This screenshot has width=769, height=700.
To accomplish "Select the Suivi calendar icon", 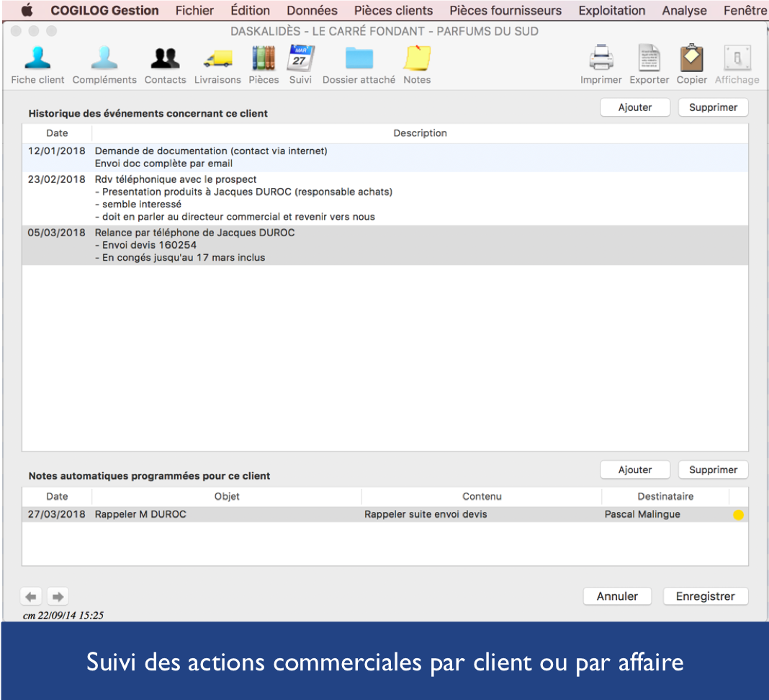I will pyautogui.click(x=300, y=58).
